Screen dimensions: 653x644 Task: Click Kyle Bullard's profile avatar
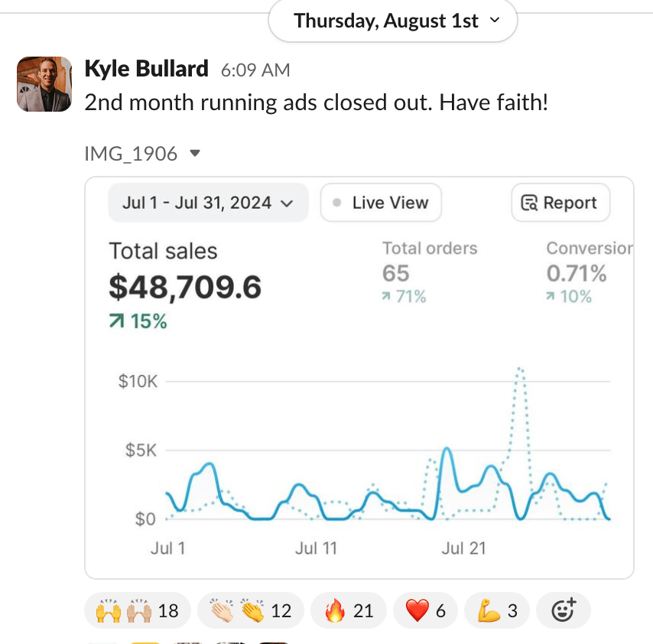pos(44,84)
